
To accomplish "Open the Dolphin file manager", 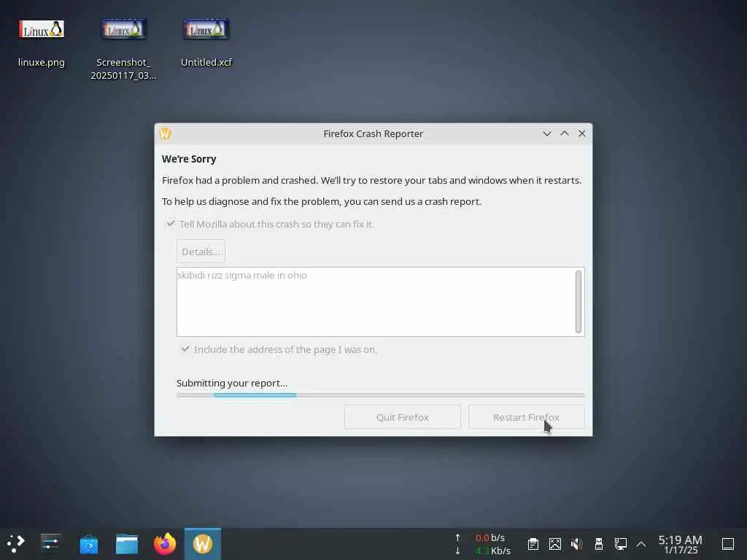I will (127, 544).
